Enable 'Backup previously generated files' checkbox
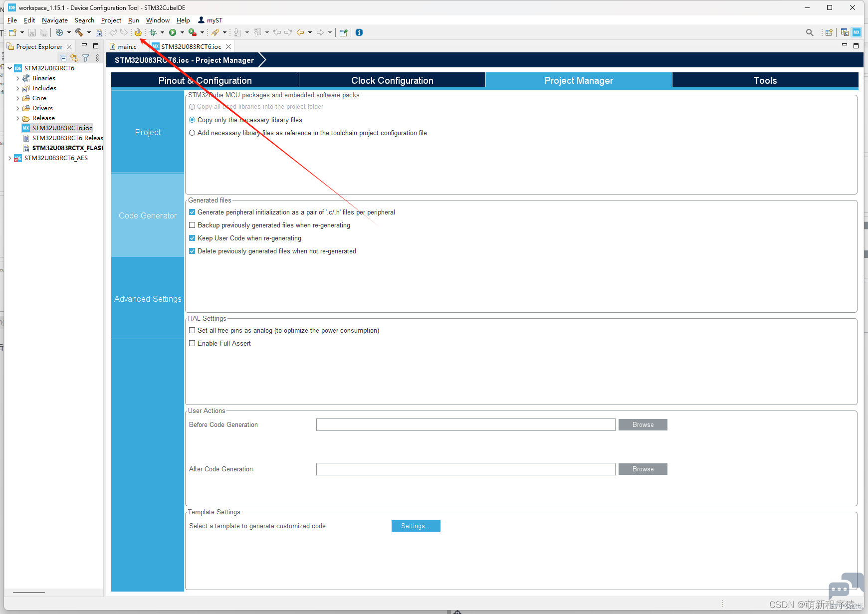868x614 pixels. click(192, 225)
